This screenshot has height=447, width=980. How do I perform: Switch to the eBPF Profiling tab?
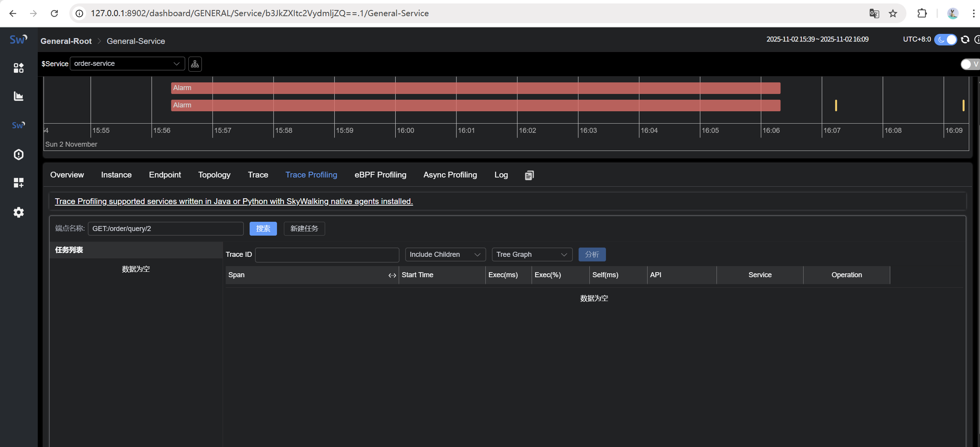(x=380, y=175)
